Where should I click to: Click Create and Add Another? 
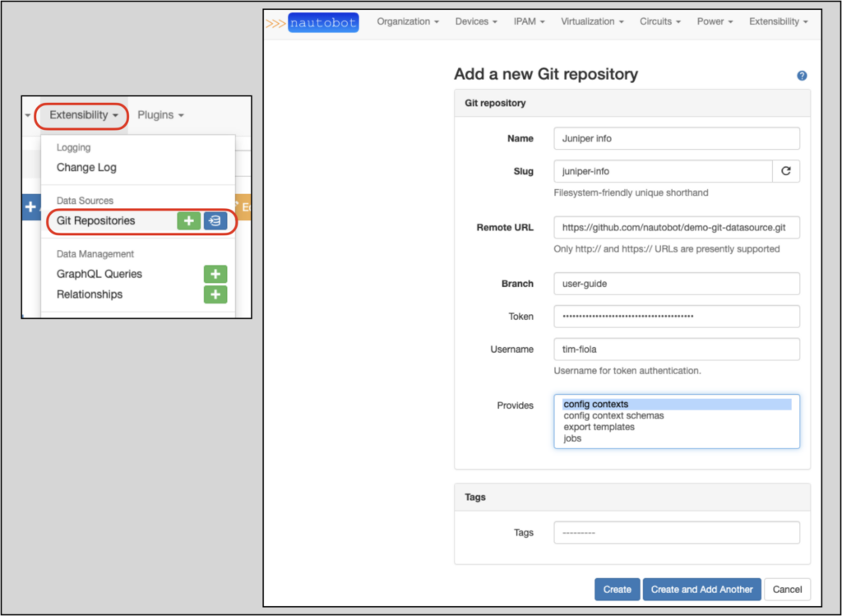click(701, 589)
